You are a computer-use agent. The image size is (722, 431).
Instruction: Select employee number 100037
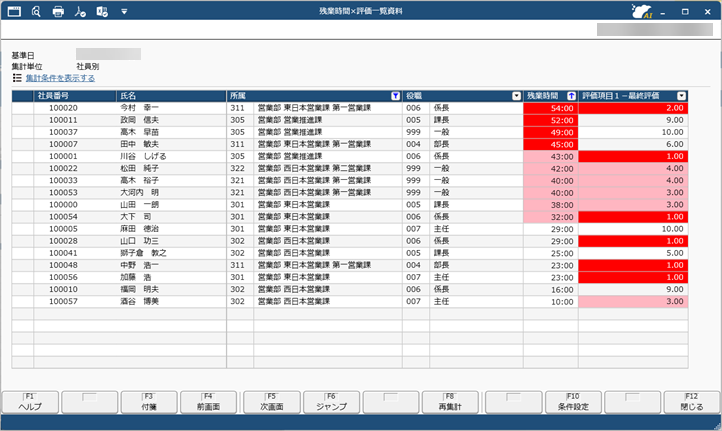pyautogui.click(x=64, y=132)
